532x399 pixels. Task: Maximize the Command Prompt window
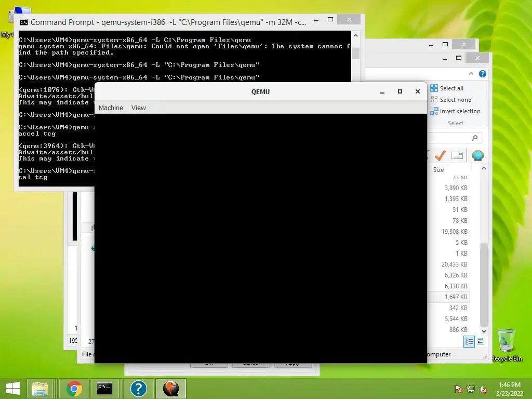pos(330,20)
